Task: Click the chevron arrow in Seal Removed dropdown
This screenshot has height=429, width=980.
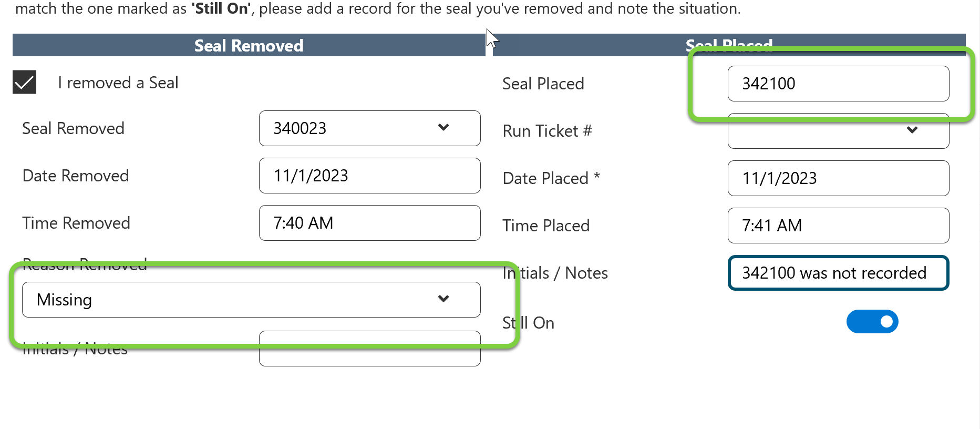Action: [443, 128]
